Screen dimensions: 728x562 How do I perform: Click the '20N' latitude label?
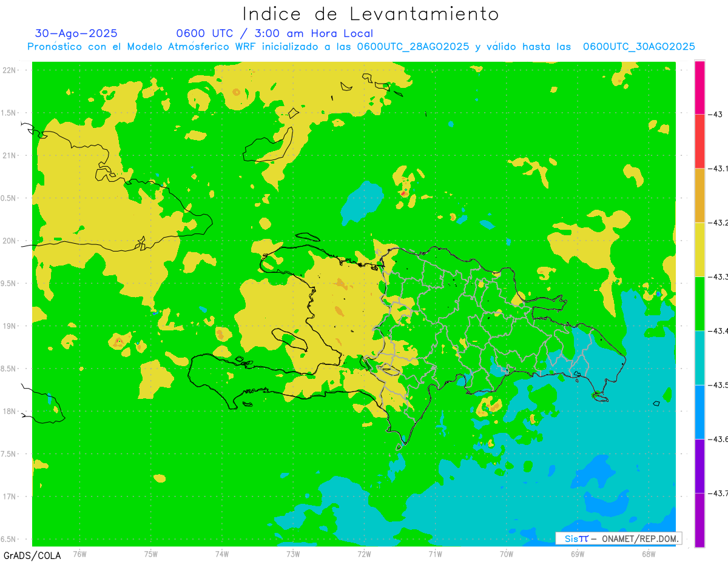point(10,241)
